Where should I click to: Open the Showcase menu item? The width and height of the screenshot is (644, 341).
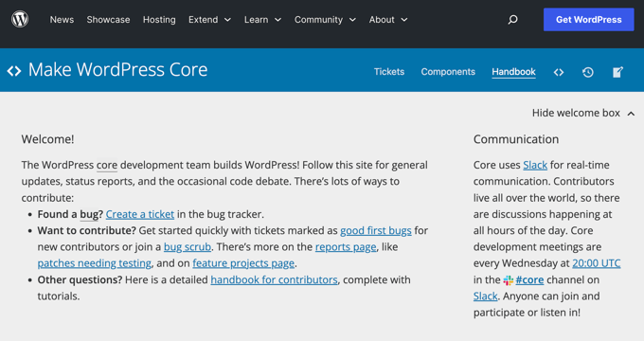pos(108,20)
